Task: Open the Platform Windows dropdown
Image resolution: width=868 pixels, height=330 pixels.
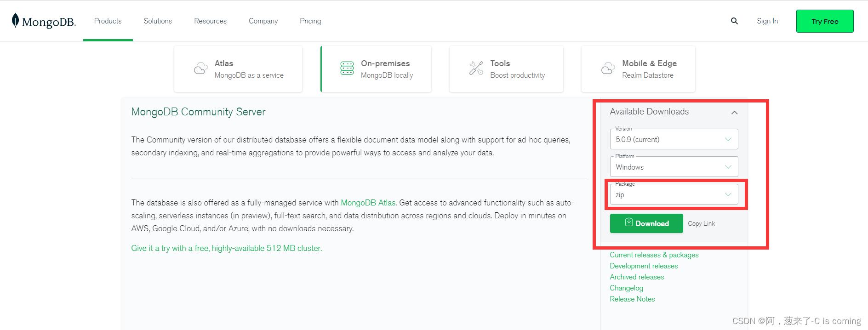Action: coord(674,167)
